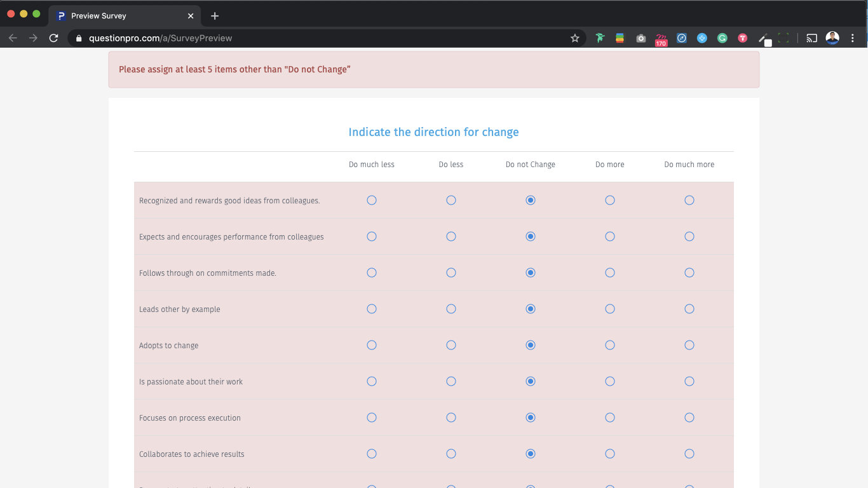Click the green dashed-square capture extension
The height and width of the screenshot is (488, 868).
783,38
